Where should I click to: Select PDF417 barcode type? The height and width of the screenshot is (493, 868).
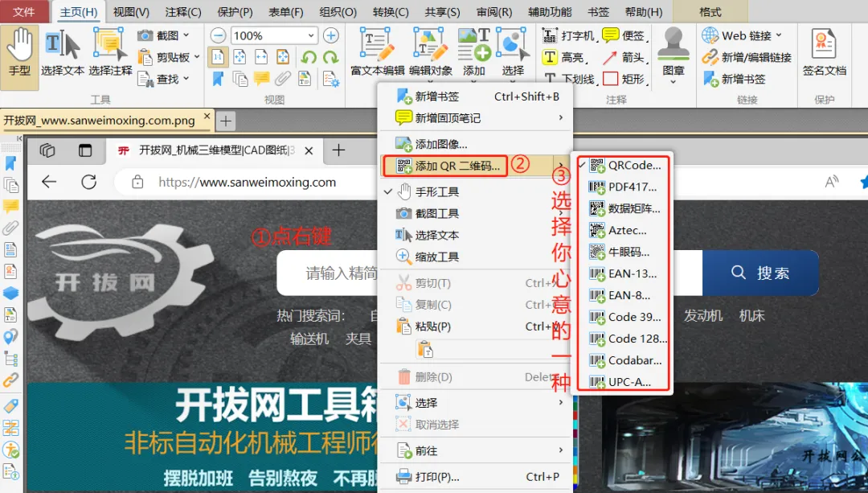point(624,187)
